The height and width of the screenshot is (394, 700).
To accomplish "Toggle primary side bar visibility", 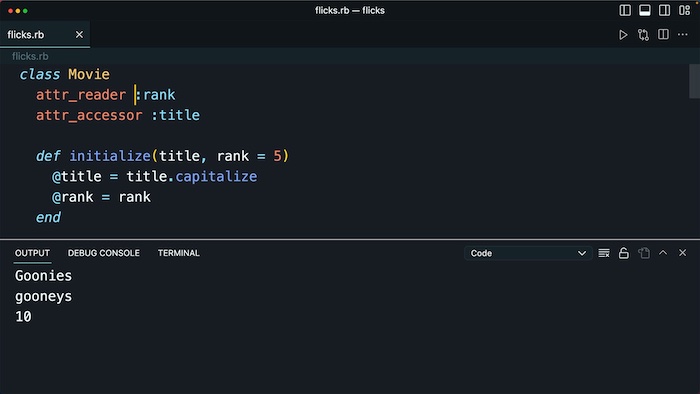I will (x=625, y=10).
